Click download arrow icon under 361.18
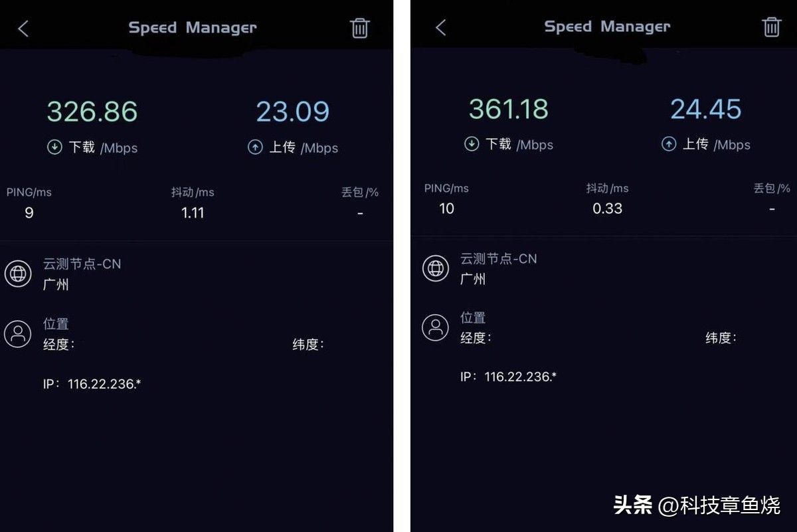Image resolution: width=797 pixels, height=532 pixels. click(472, 144)
